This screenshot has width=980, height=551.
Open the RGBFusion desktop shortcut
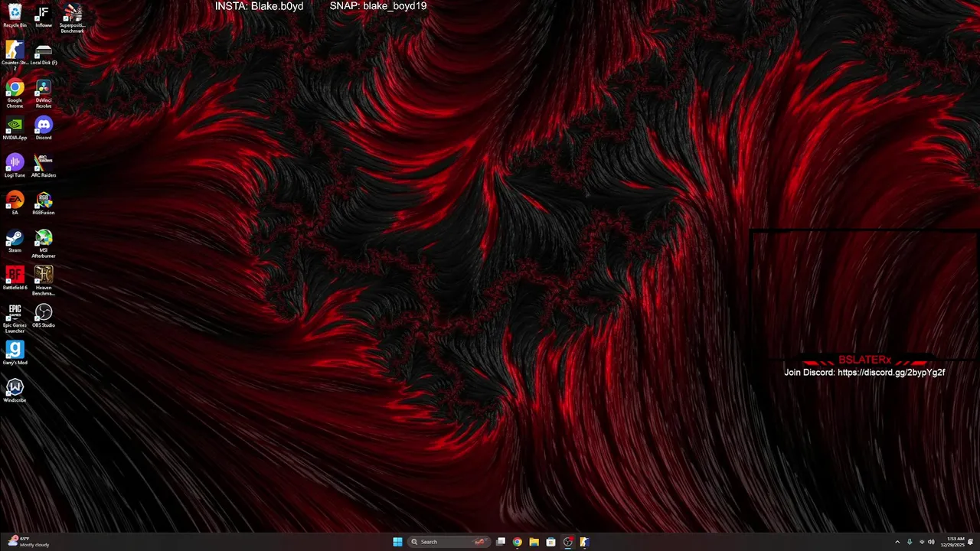tap(44, 203)
